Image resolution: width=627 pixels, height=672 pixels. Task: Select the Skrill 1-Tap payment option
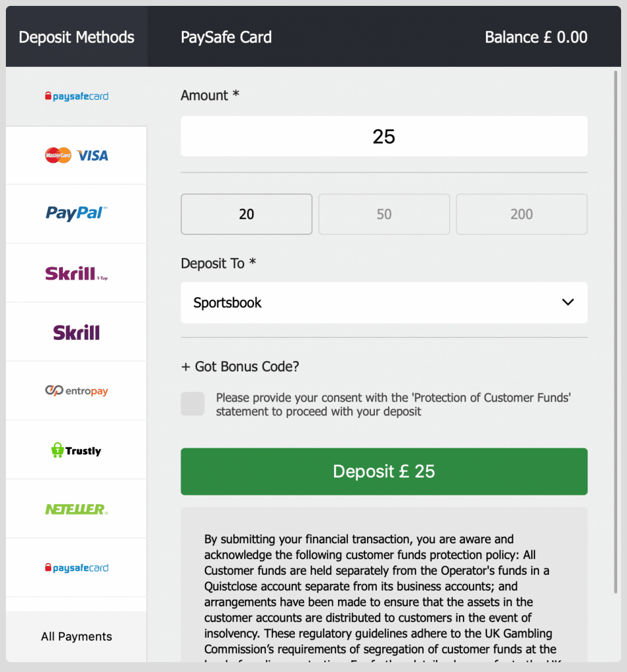(x=76, y=273)
